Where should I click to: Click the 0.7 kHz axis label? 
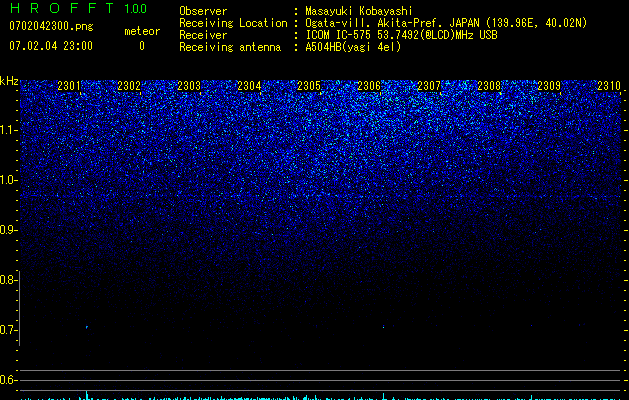click(x=8, y=330)
